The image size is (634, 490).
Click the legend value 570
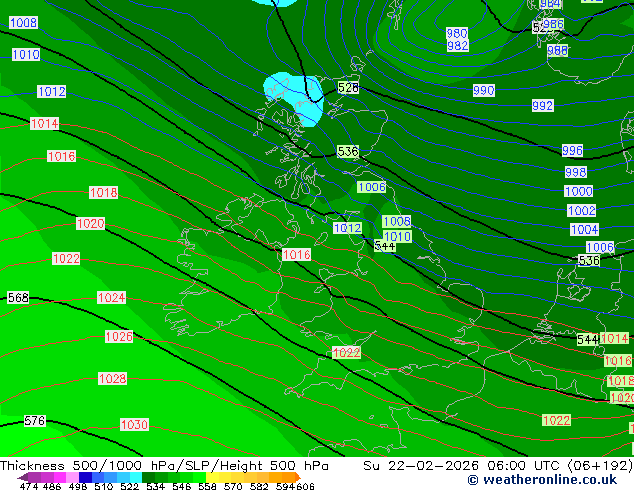[x=233, y=486]
